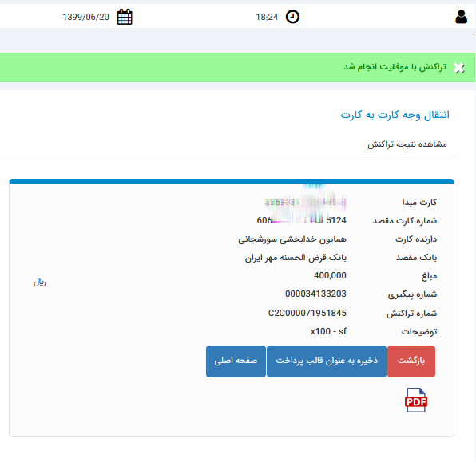Click ذخیره به عنوان قالب پرداخت button
Image resolution: width=476 pixels, height=462 pixels.
click(x=327, y=361)
